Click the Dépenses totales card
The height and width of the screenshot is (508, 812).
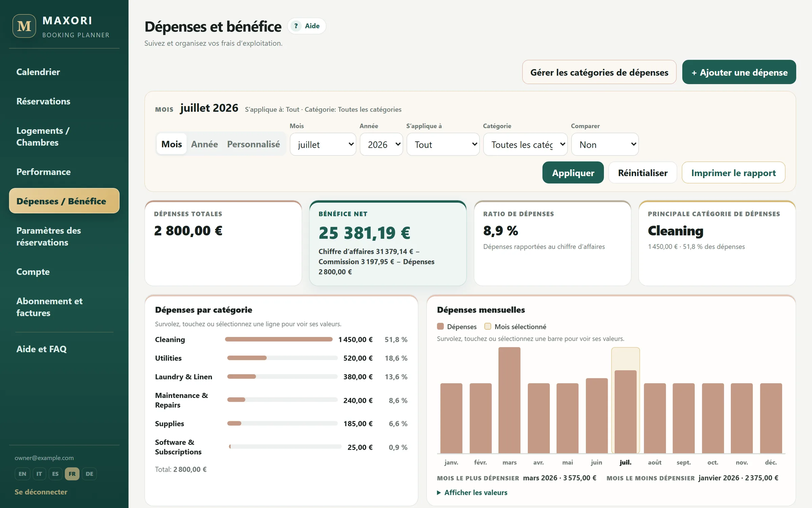[x=223, y=243]
